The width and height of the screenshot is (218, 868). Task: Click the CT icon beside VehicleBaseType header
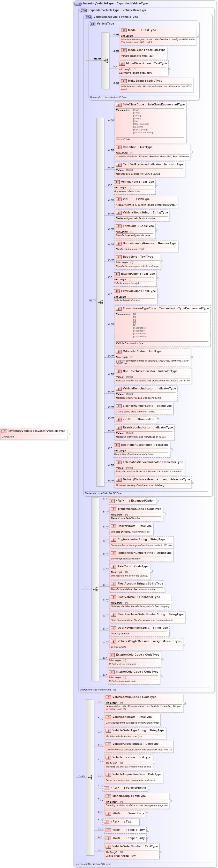88,17
